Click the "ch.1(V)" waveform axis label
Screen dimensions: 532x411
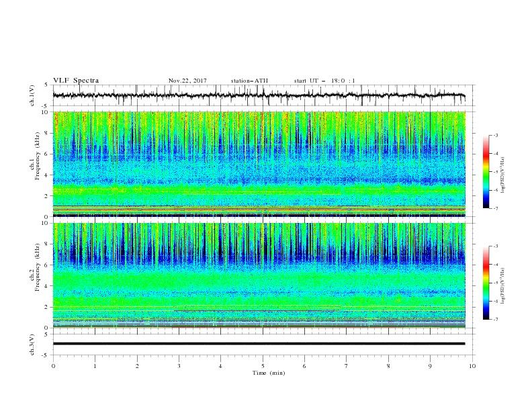tap(32, 95)
